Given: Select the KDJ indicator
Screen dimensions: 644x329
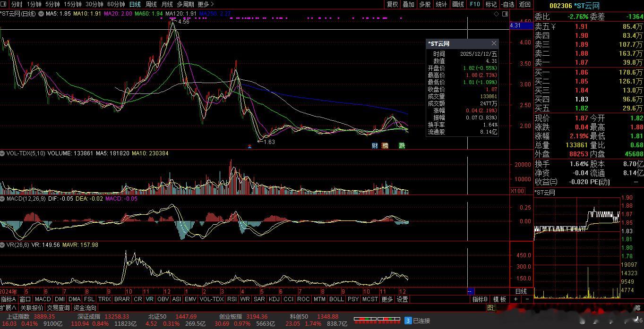Looking at the screenshot, I should [x=274, y=299].
